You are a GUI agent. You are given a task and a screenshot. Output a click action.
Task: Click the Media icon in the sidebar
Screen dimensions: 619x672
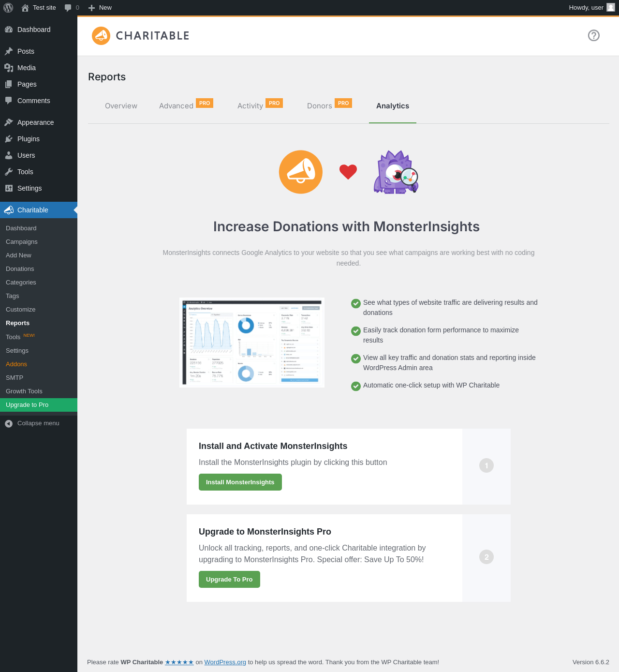coord(9,68)
